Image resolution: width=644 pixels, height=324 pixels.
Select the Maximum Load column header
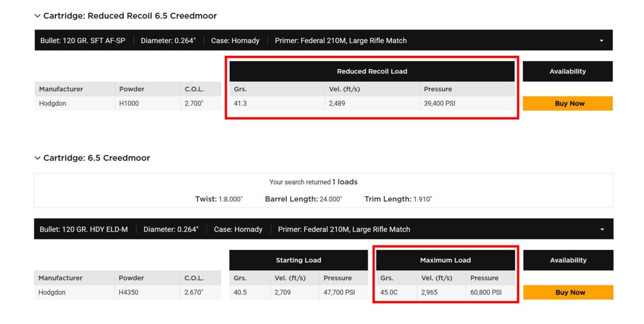click(445, 260)
